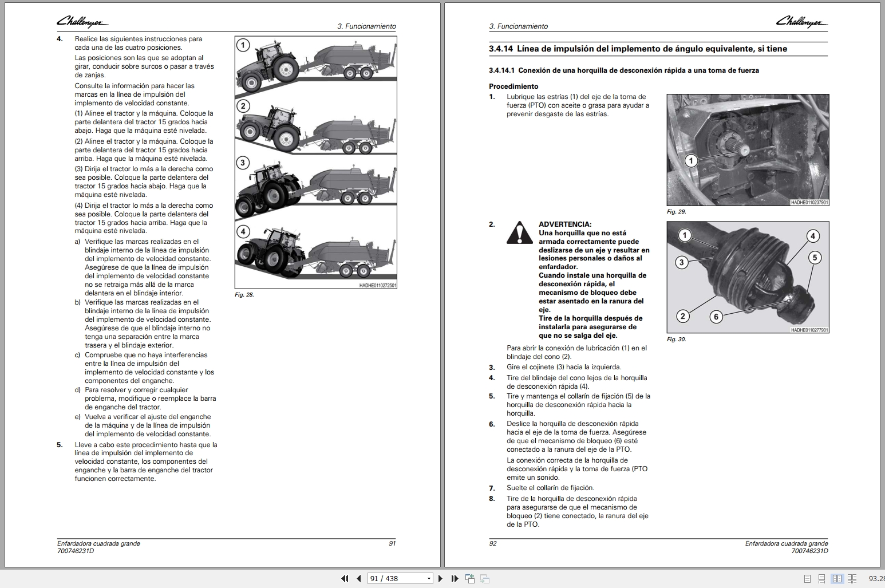This screenshot has width=885, height=588.
Task: Click 'Gire el cojinete (3) hacia la izquierda.' step
Action: tap(564, 367)
